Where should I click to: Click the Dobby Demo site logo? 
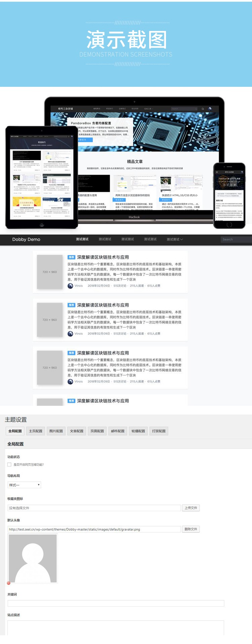[x=26, y=239]
